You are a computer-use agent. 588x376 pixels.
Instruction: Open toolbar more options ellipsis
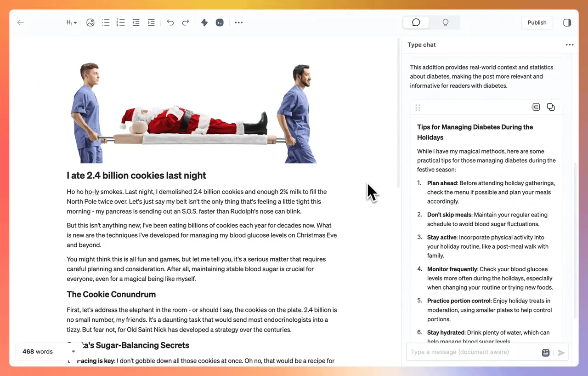(239, 23)
